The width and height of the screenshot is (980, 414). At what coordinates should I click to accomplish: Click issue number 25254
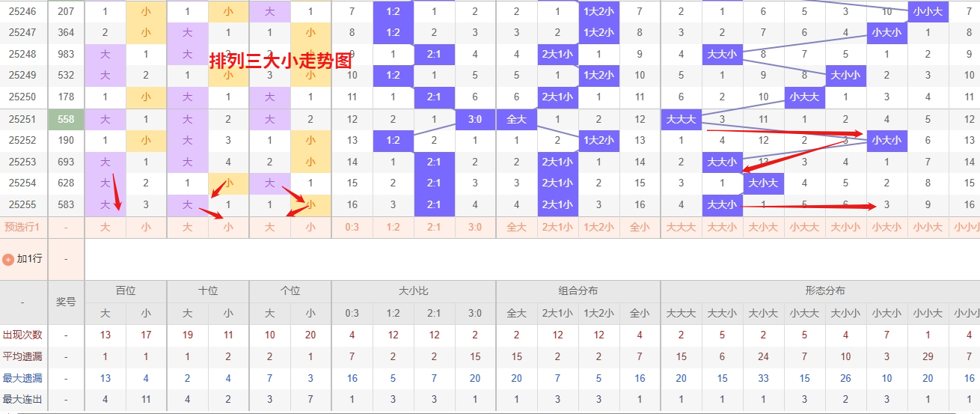pos(22,183)
